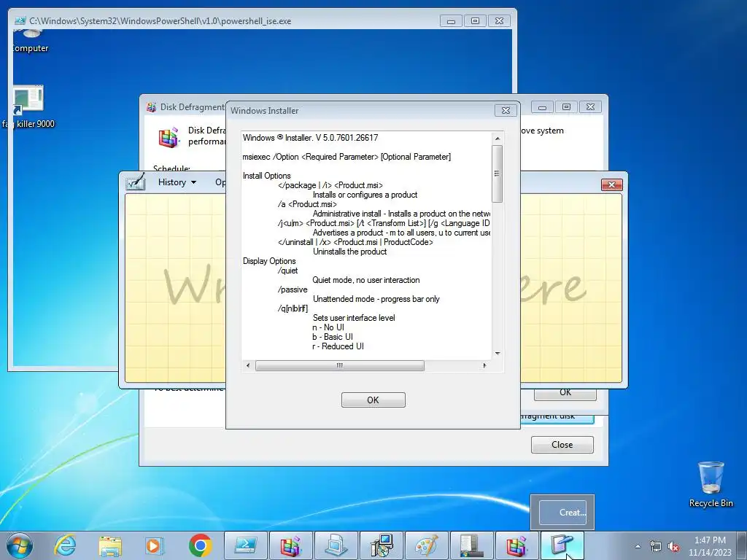Maximize the PowerShell ISE window
Image resolution: width=747 pixels, height=560 pixels.
click(x=475, y=21)
